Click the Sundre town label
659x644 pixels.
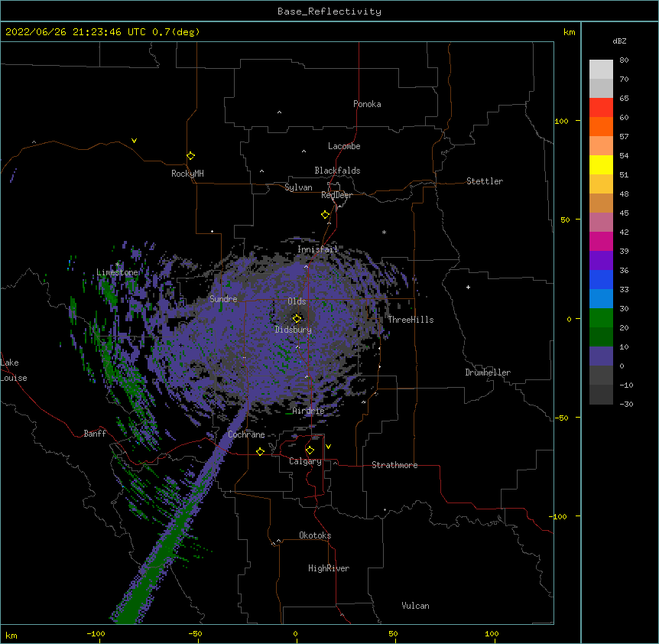(x=223, y=299)
